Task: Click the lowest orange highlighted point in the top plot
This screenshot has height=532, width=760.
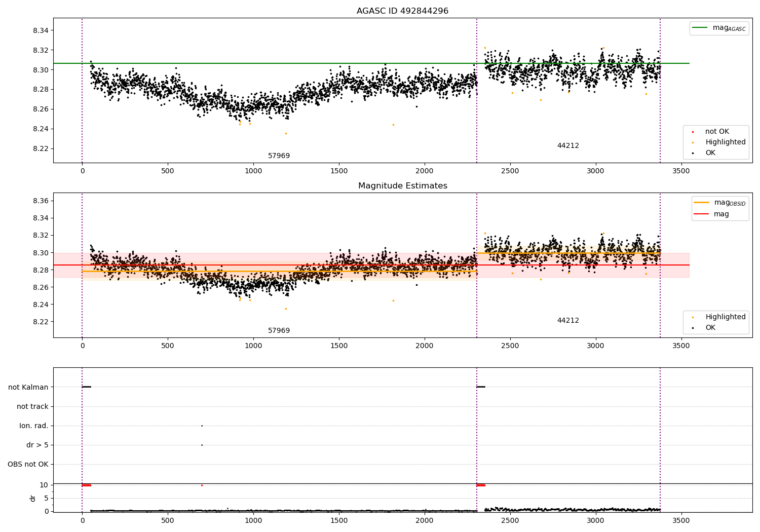Action: coord(286,133)
